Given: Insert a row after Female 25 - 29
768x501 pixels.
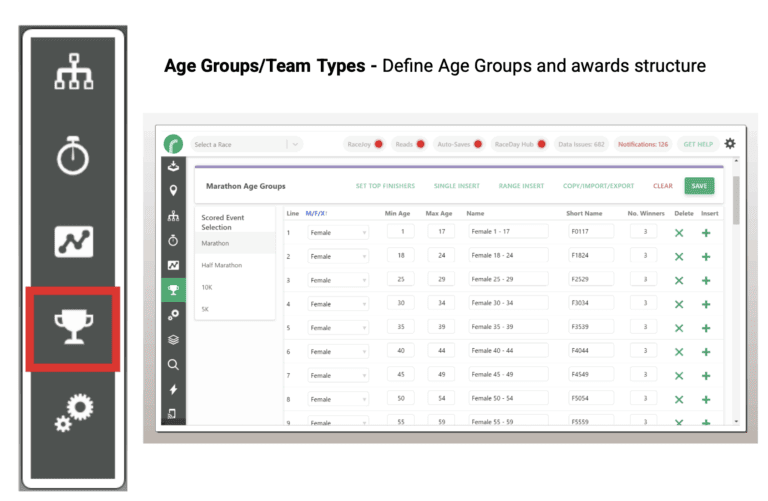Looking at the screenshot, I should click(x=706, y=281).
